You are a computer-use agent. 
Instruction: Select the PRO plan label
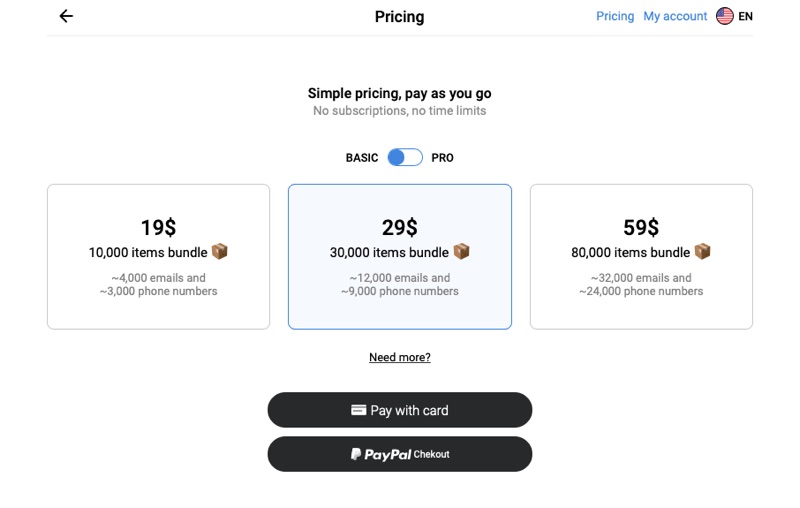point(442,158)
